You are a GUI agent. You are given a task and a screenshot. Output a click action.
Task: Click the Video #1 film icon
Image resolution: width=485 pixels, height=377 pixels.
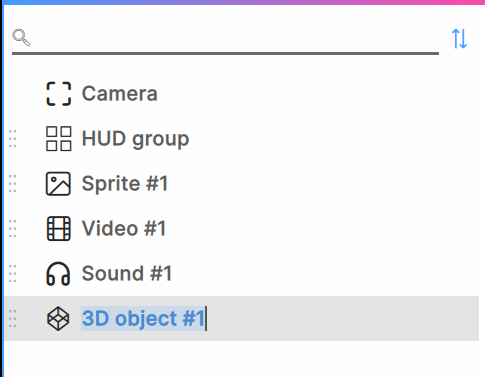(58, 229)
